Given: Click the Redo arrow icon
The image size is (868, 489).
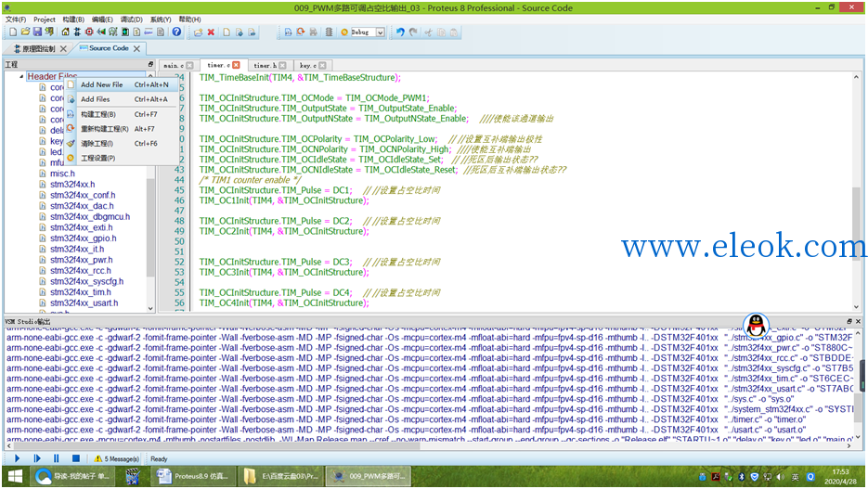Looking at the screenshot, I should [x=413, y=32].
